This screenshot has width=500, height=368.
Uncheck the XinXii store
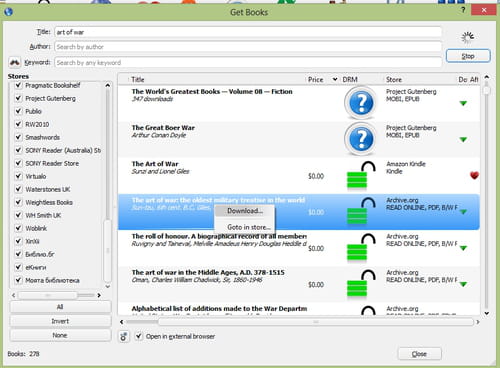coord(18,241)
